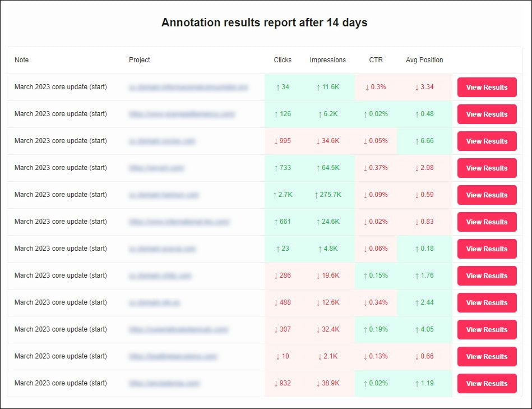Click View Results for the 64.5K impressions row
The height and width of the screenshot is (409, 532).
(x=487, y=168)
